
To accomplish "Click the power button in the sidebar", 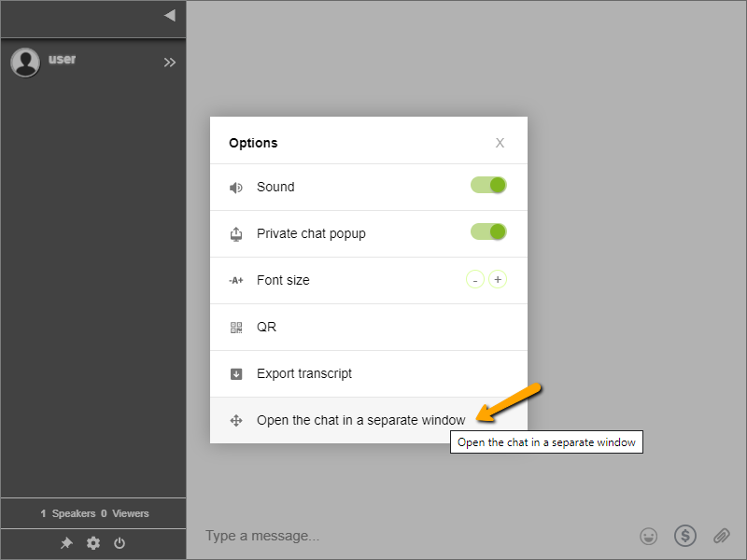I will [x=120, y=542].
